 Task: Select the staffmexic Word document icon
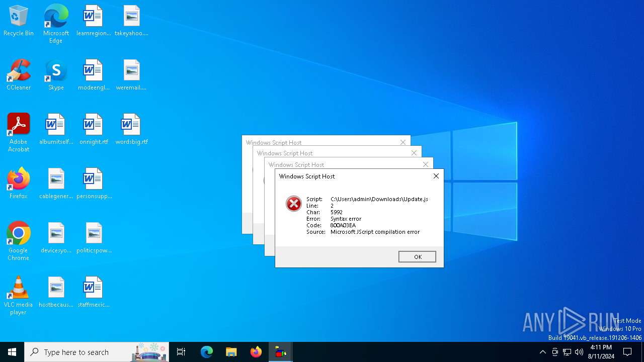[x=93, y=293]
